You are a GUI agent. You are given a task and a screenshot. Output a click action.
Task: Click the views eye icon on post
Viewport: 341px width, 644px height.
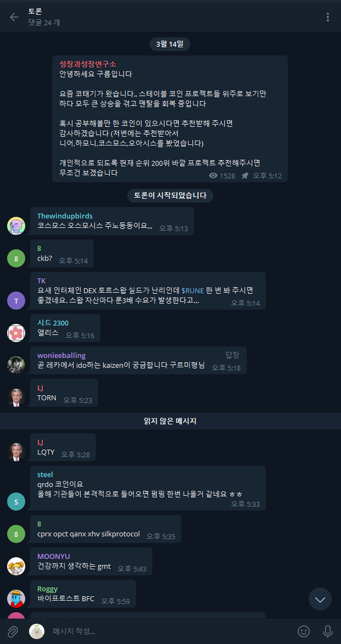point(213,176)
